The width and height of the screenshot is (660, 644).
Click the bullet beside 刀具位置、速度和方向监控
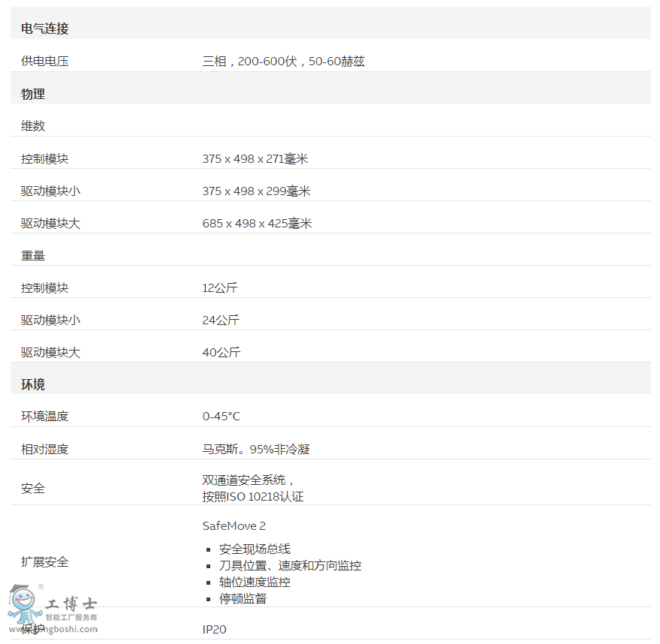point(206,565)
